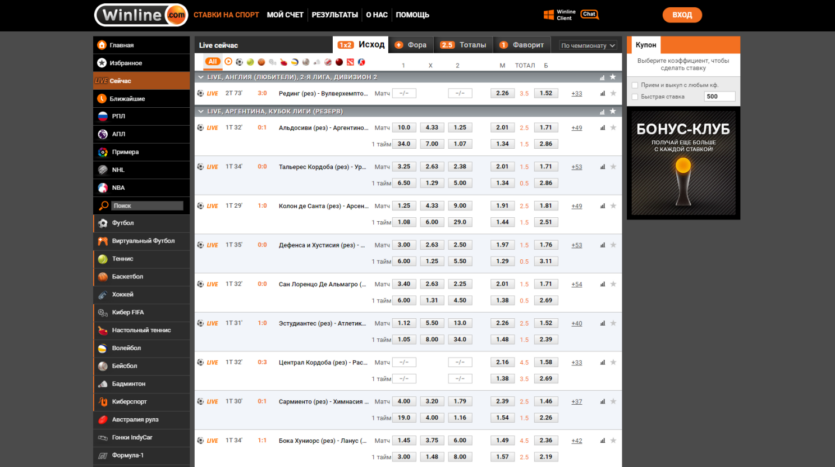Screen dimensions: 835x467
Task: Open Избранное favorites in sidebar
Action: [x=126, y=63]
